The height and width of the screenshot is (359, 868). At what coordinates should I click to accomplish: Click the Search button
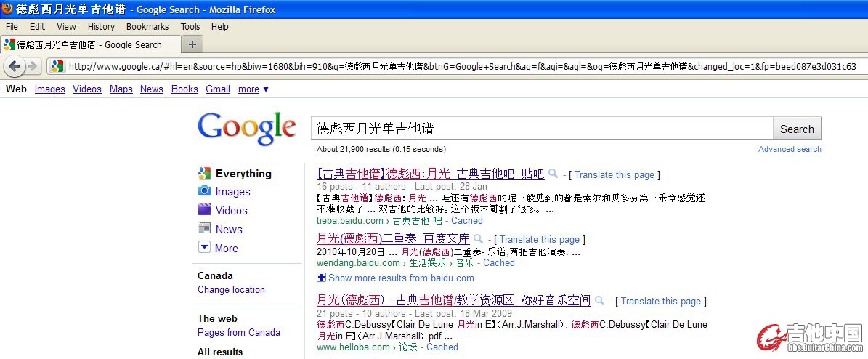797,129
